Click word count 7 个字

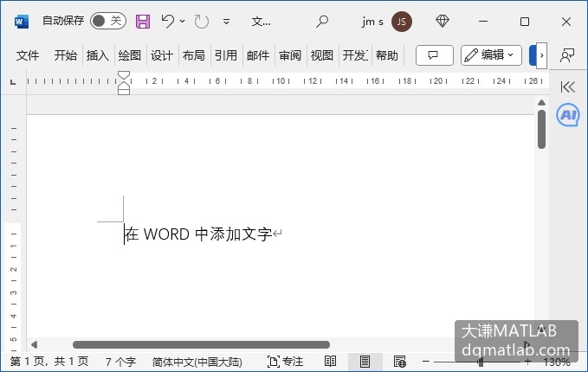(x=120, y=362)
